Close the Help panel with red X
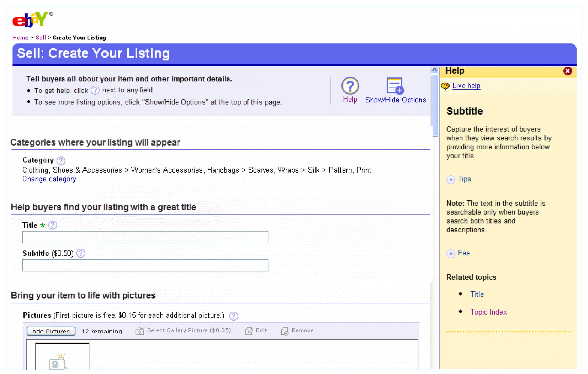 [567, 71]
